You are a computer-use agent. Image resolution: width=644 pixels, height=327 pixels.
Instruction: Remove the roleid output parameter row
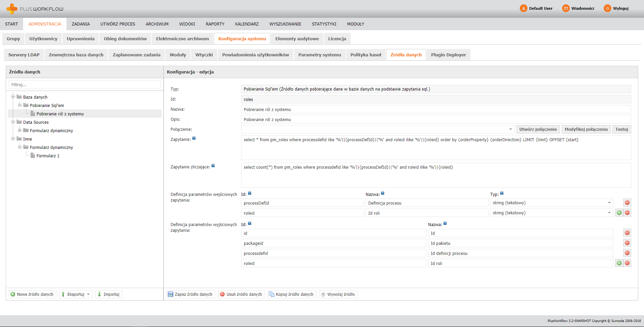(627, 263)
